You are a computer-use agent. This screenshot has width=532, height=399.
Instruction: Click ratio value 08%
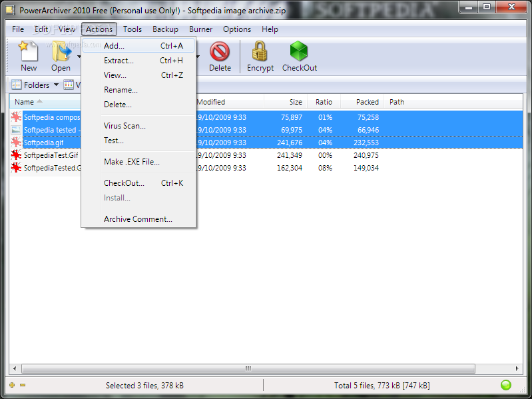pos(325,168)
